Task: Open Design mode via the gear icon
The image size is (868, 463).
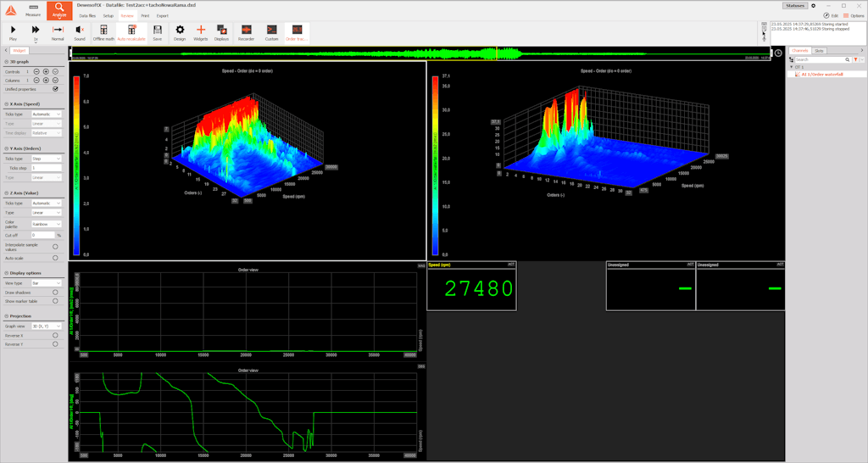Action: tap(180, 30)
